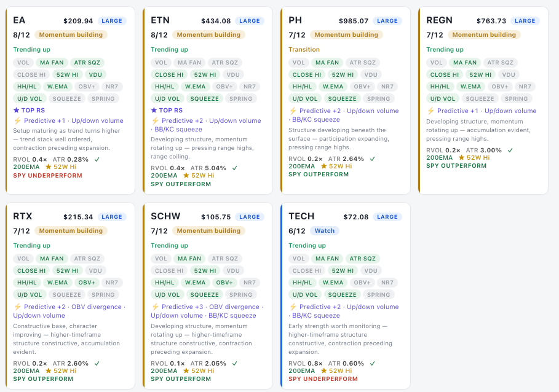
Task: Click the ATR checkmark on TECH card
Action: pyautogui.click(x=372, y=364)
